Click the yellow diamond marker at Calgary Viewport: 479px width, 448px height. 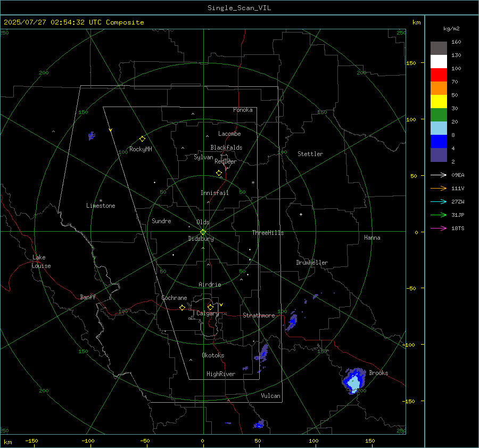click(210, 307)
